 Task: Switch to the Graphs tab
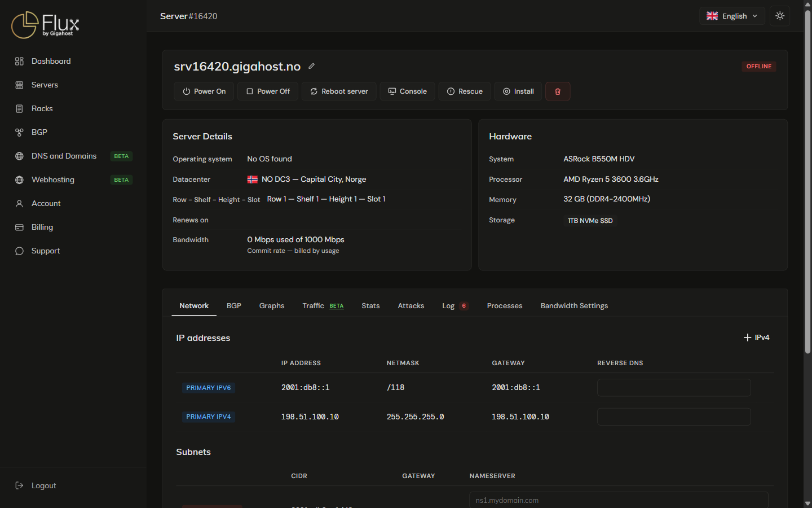(272, 305)
